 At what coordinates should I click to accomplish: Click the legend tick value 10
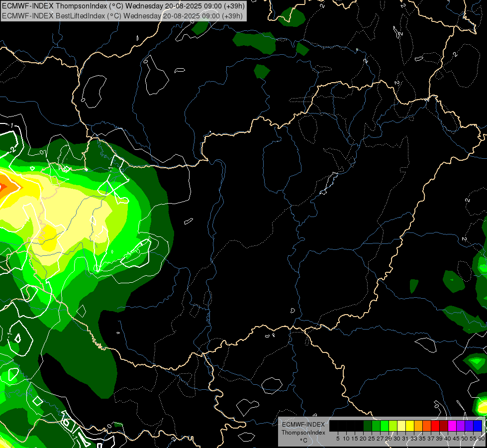point(346,439)
